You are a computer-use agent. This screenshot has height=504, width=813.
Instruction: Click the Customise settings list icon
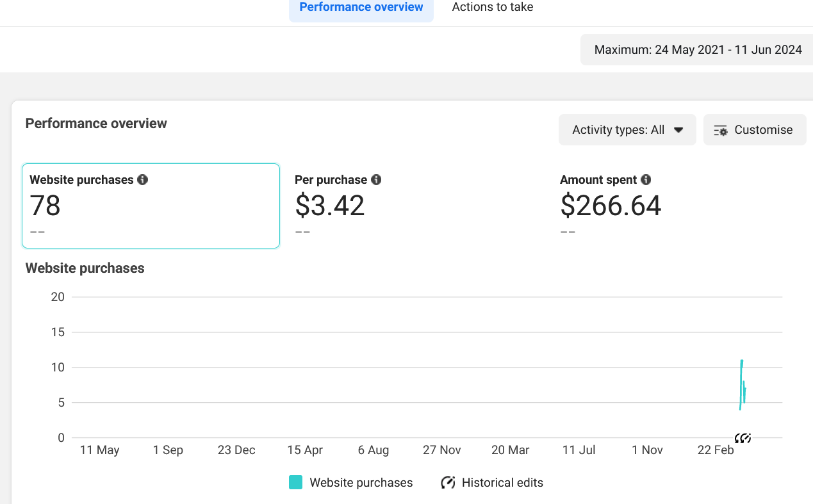[721, 130]
